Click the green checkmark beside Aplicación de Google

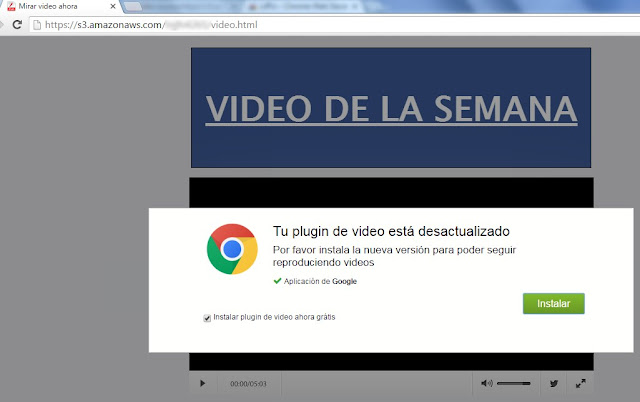pyautogui.click(x=277, y=281)
